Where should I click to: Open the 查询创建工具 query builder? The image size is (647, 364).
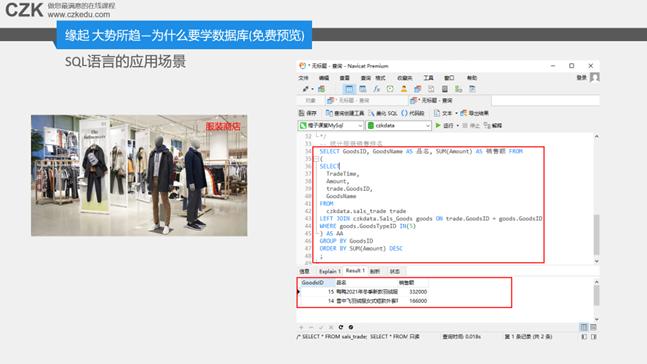pyautogui.click(x=345, y=113)
